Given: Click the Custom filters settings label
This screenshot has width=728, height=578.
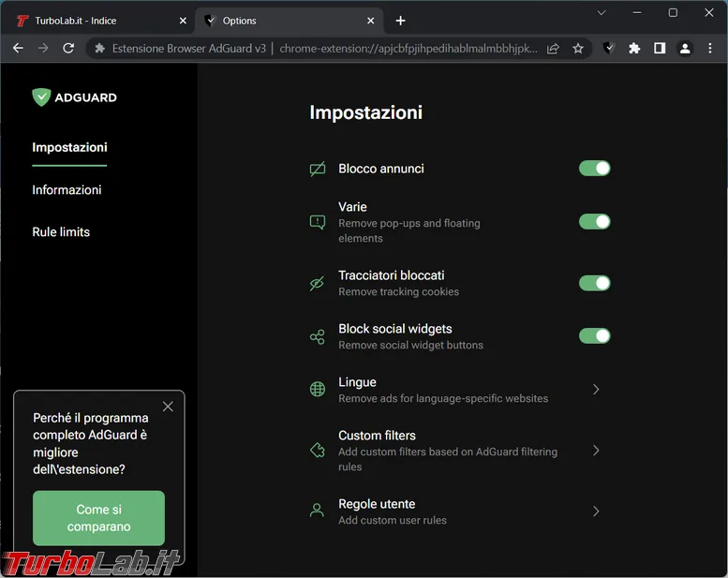Looking at the screenshot, I should (377, 435).
